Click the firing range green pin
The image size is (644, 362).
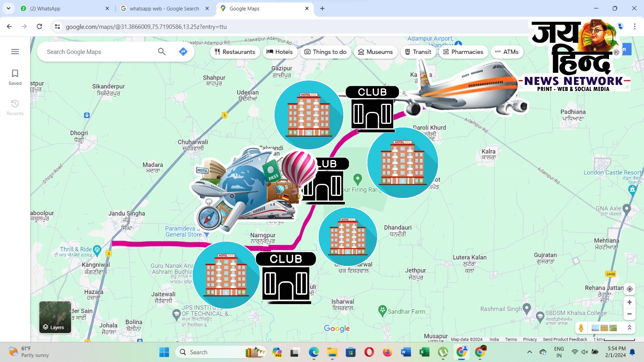pyautogui.click(x=357, y=179)
